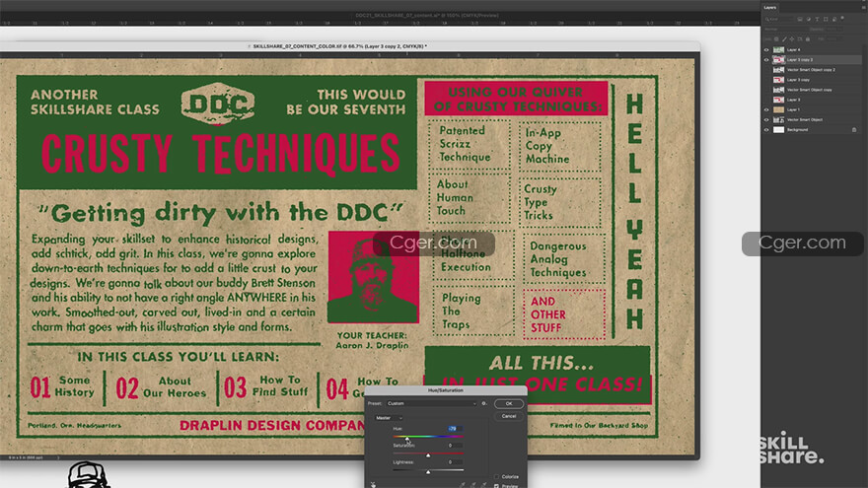Click prevent artboard auto-nesting lock icon

[800, 39]
